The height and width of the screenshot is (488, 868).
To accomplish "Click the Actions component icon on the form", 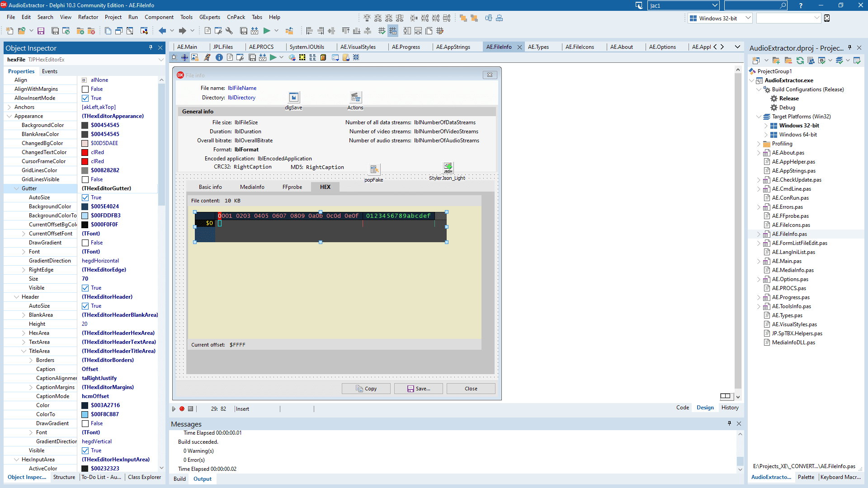I will (356, 97).
